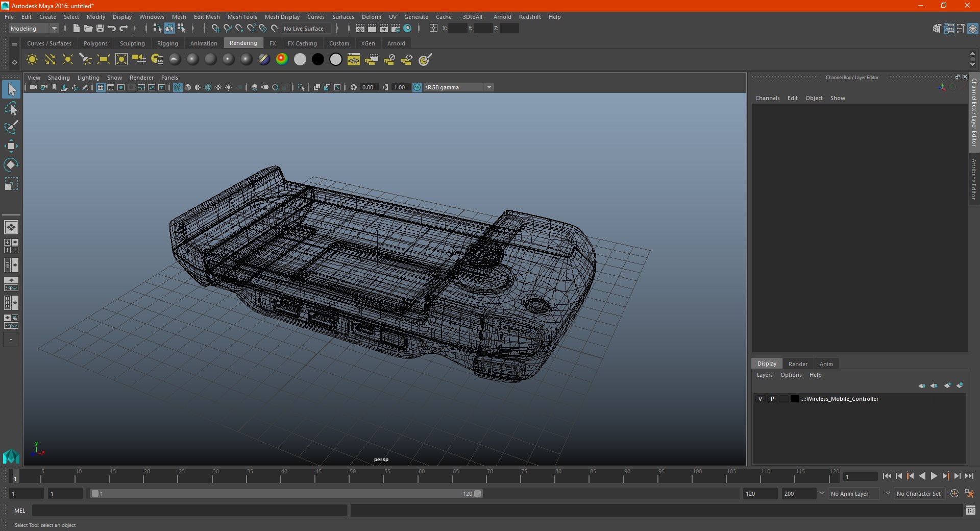Toggle view color management ON button
This screenshot has height=531, width=980.
coord(417,87)
